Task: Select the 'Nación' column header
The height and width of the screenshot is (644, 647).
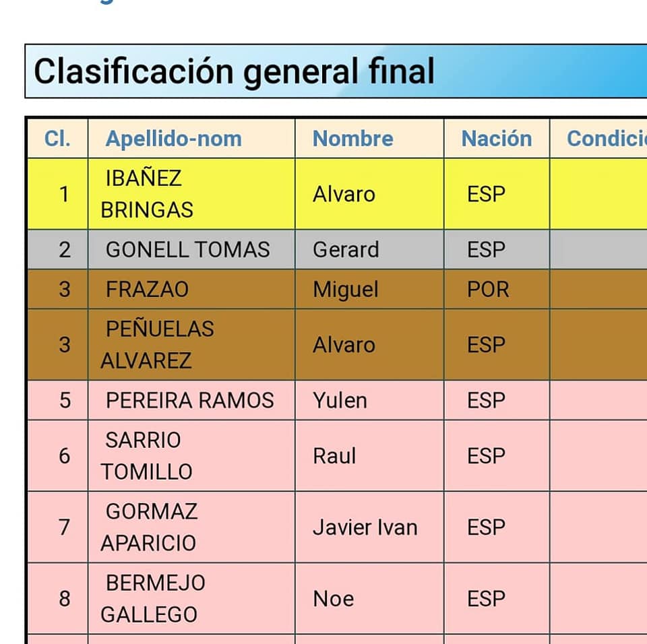Action: [x=496, y=138]
